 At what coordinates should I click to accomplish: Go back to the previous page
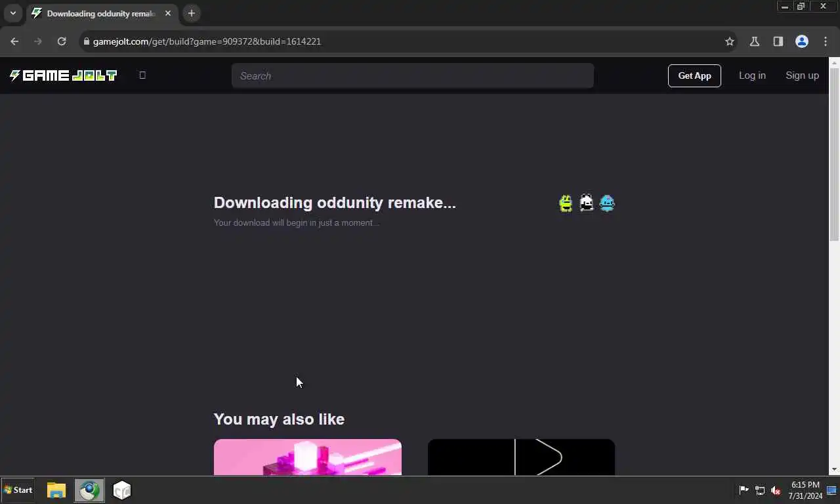tap(14, 41)
